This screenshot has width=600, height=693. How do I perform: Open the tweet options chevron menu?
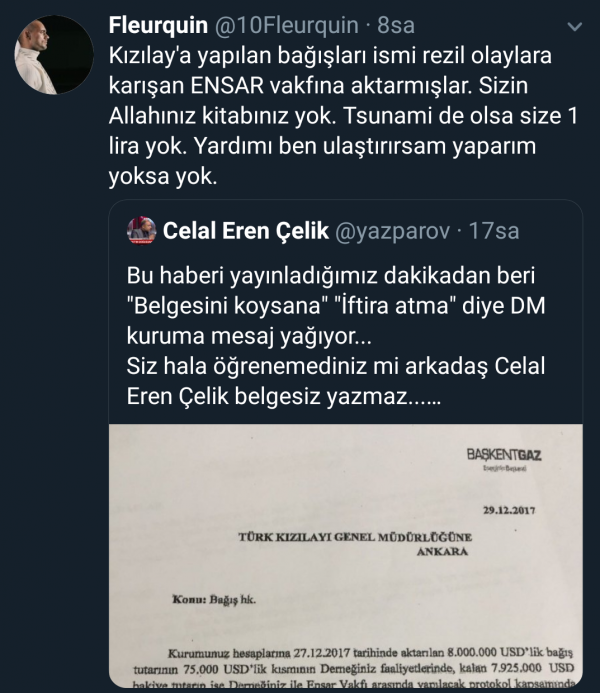click(x=574, y=27)
